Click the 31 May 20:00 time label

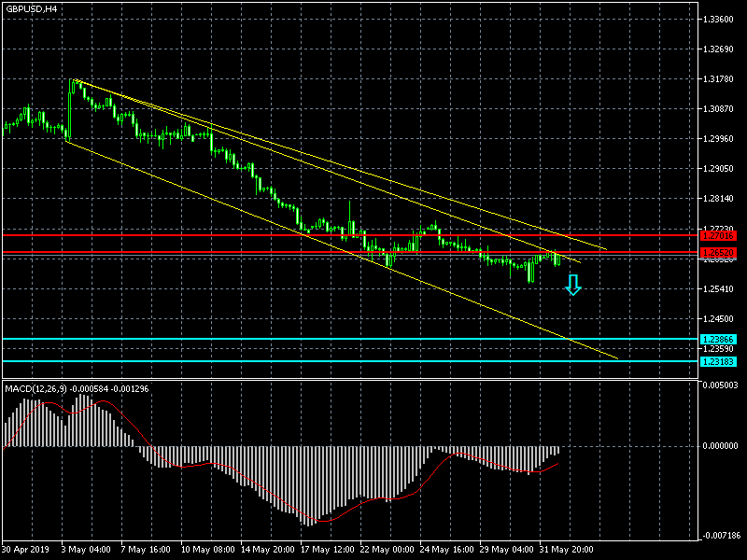pos(568,550)
